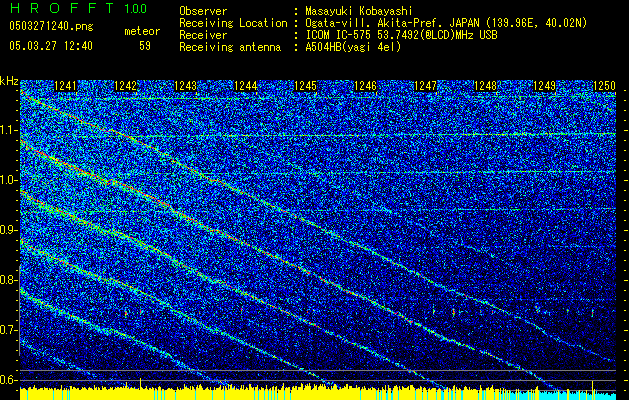Click the 1241 time marker
Image resolution: width=629 pixels, height=400 pixels.
(65, 86)
